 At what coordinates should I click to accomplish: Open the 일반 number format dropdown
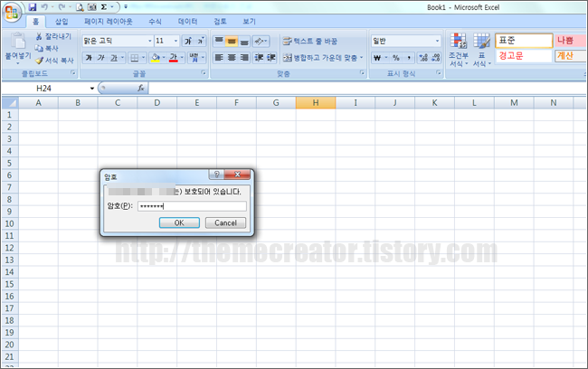pyautogui.click(x=437, y=41)
